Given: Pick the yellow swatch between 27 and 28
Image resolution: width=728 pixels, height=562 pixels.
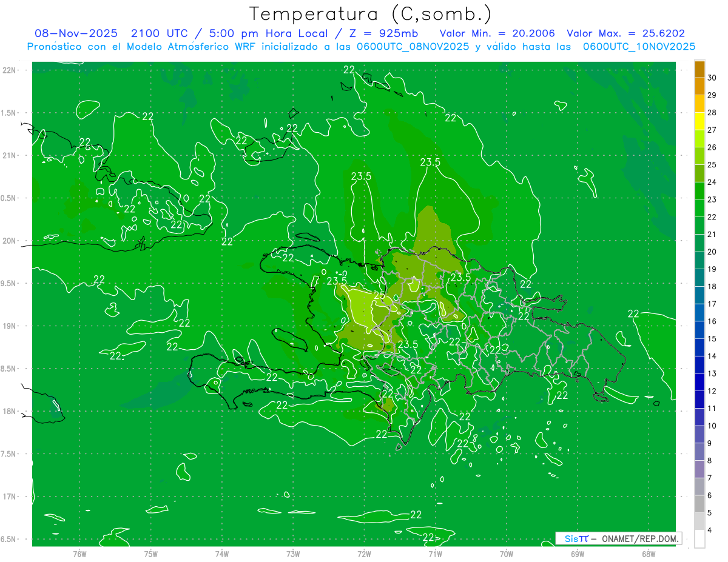Looking at the screenshot, I should point(699,121).
